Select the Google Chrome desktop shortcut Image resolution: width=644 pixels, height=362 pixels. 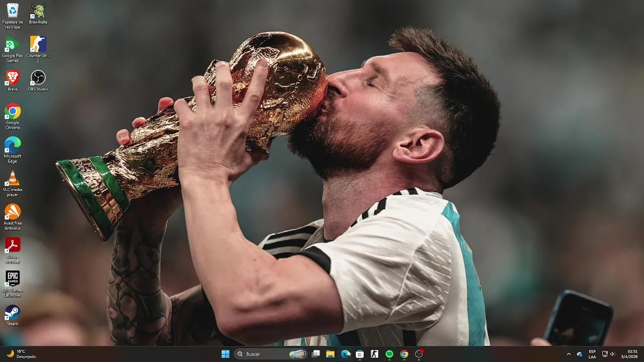pos(13,117)
